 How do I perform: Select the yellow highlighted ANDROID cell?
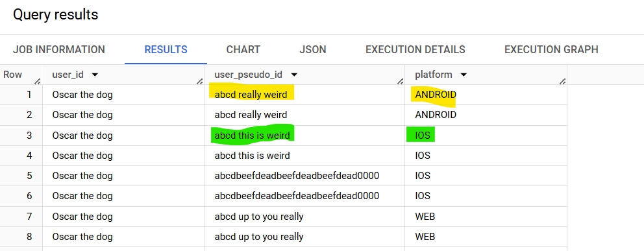pyautogui.click(x=486, y=95)
